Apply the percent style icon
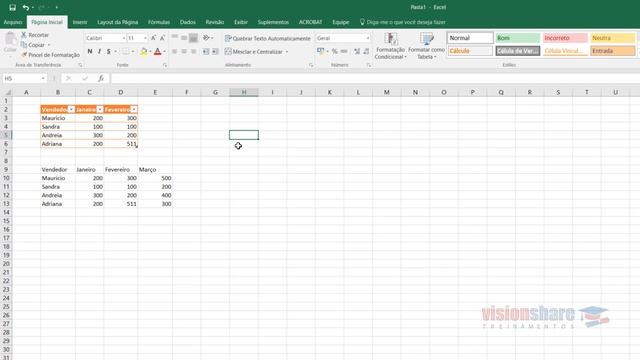Screen dimensions: 640x360 click(335, 51)
